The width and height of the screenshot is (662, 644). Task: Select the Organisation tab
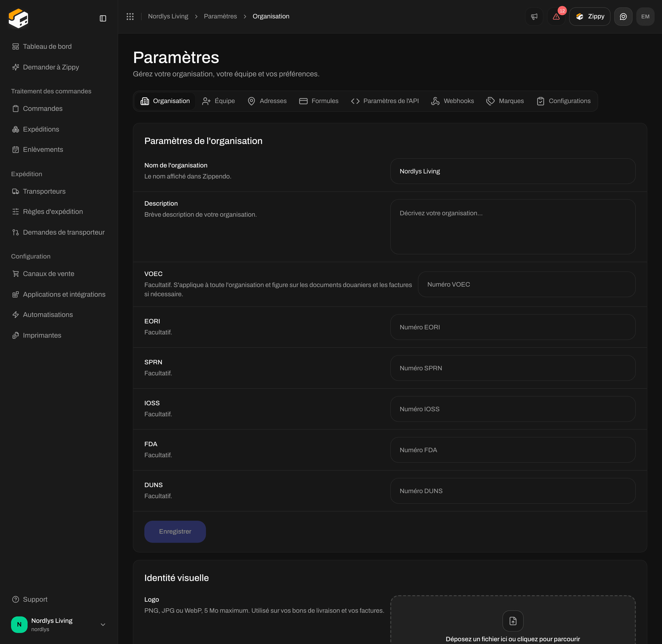click(x=165, y=101)
